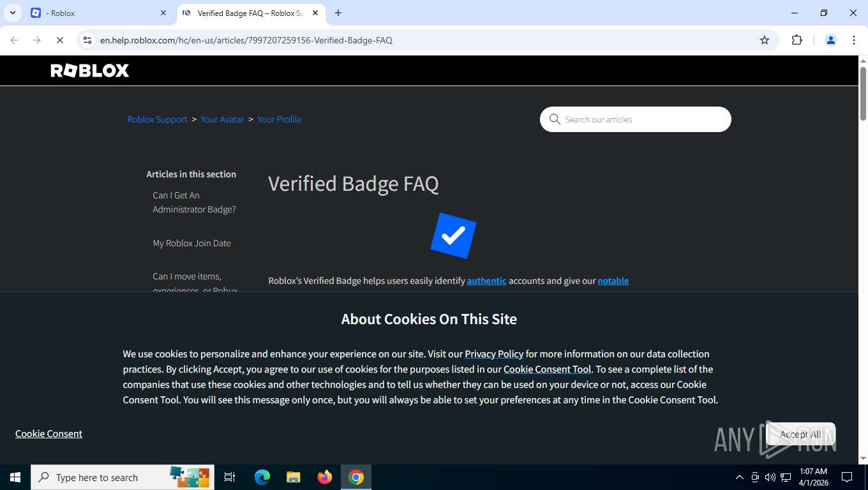Open Your Profile breadcrumb link
The width and height of the screenshot is (868, 490).
point(280,119)
